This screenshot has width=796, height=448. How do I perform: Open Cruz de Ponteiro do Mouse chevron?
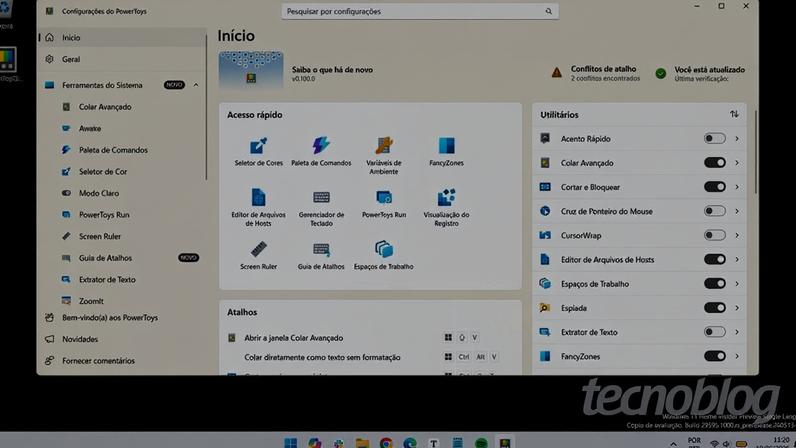(737, 211)
